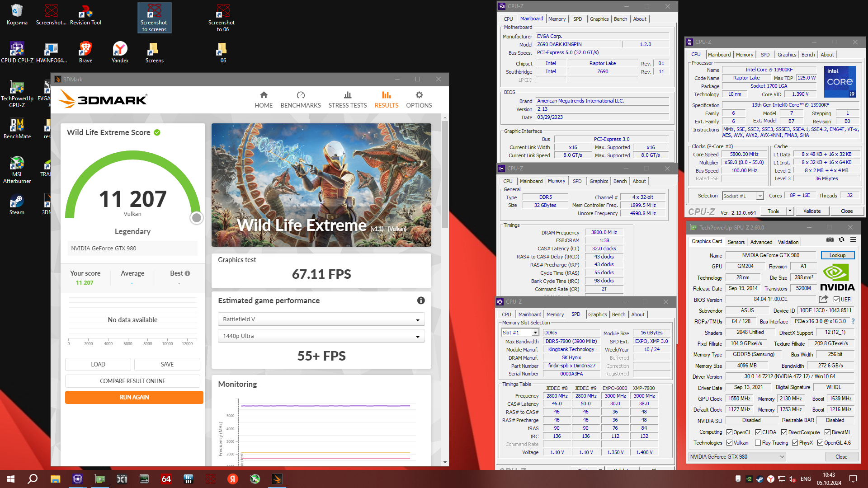Open Bench tab in CPU-Z processor window
Image resolution: width=868 pixels, height=488 pixels.
(808, 55)
